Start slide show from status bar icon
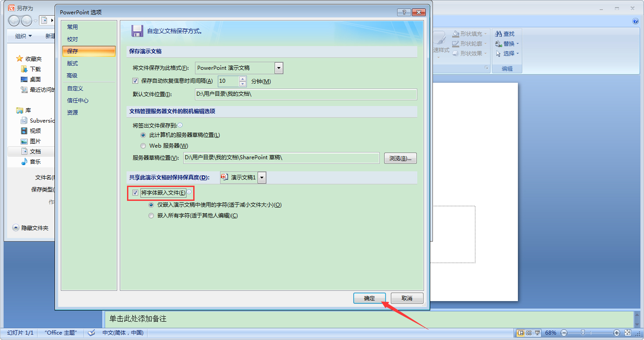This screenshot has height=340, width=644. pos(537,333)
